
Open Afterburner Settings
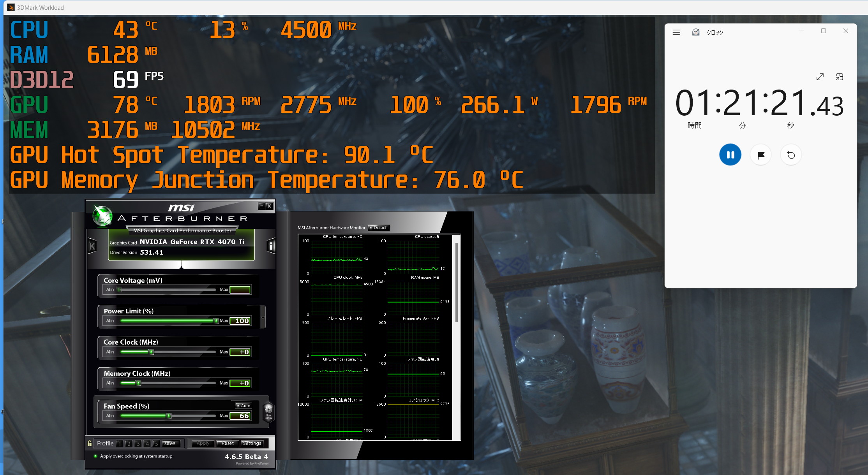point(252,443)
